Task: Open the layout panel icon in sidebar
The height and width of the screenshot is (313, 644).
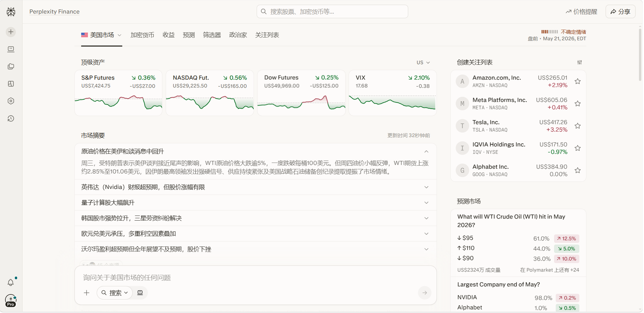Action: 11,84
